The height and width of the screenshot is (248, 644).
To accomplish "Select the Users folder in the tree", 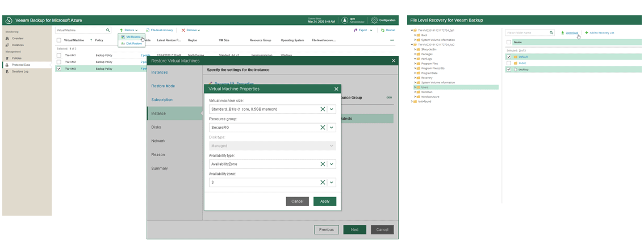I will click(425, 87).
